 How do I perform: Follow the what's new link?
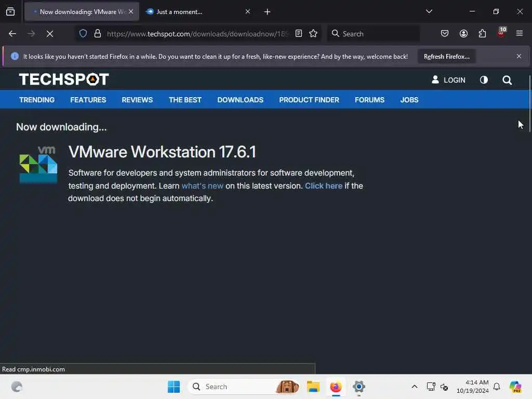point(203,186)
